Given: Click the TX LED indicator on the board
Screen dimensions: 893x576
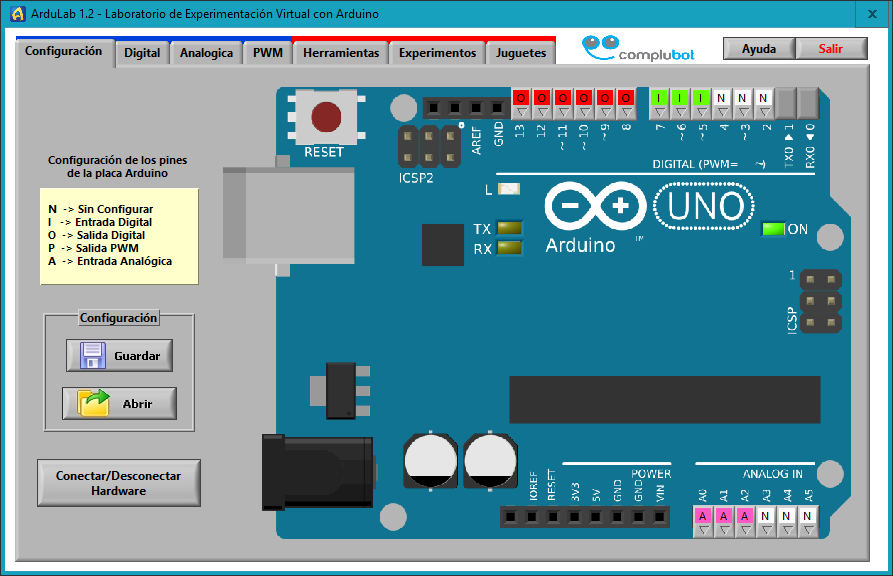Looking at the screenshot, I should 509,228.
